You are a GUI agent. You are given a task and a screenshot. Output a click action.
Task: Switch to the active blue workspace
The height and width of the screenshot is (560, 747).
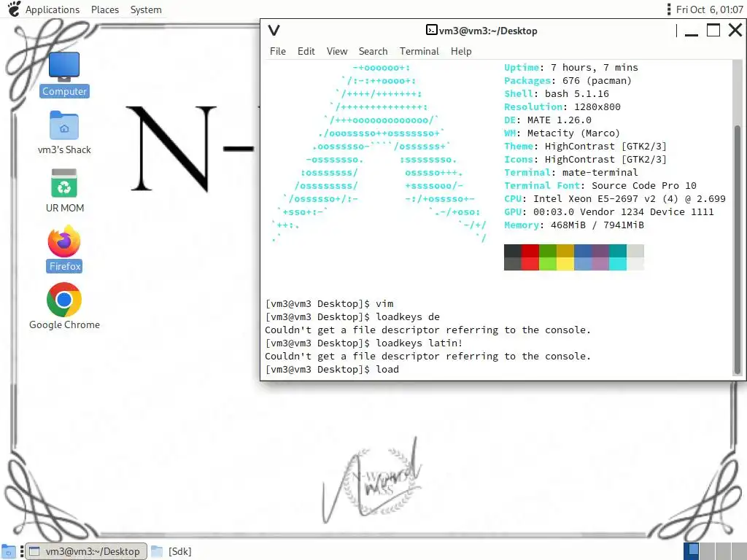click(x=691, y=551)
